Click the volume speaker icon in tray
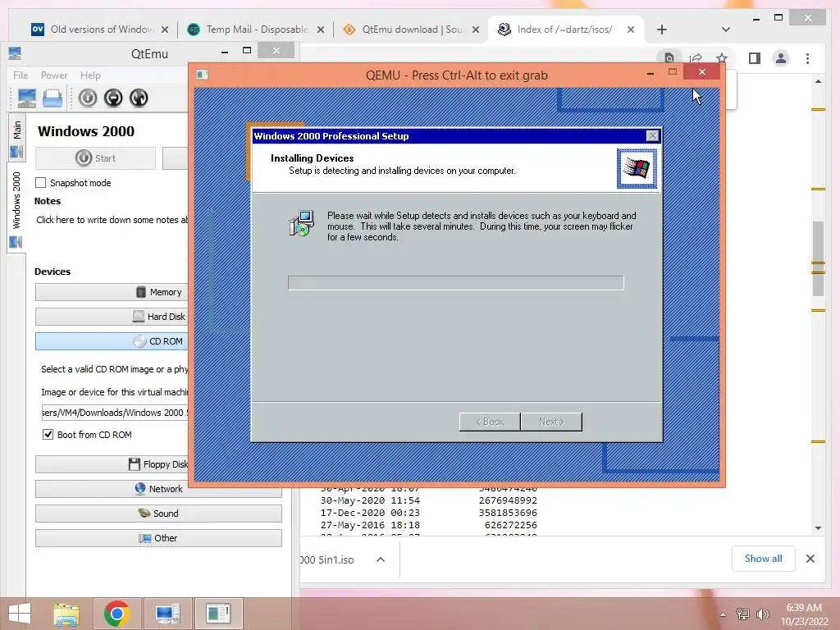The image size is (840, 630). [762, 614]
